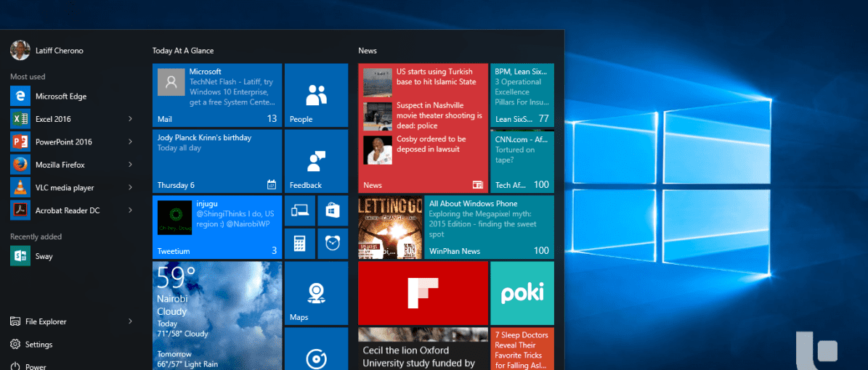The height and width of the screenshot is (370, 868).
Task: Open the Letting Go album art tile
Action: point(390,227)
